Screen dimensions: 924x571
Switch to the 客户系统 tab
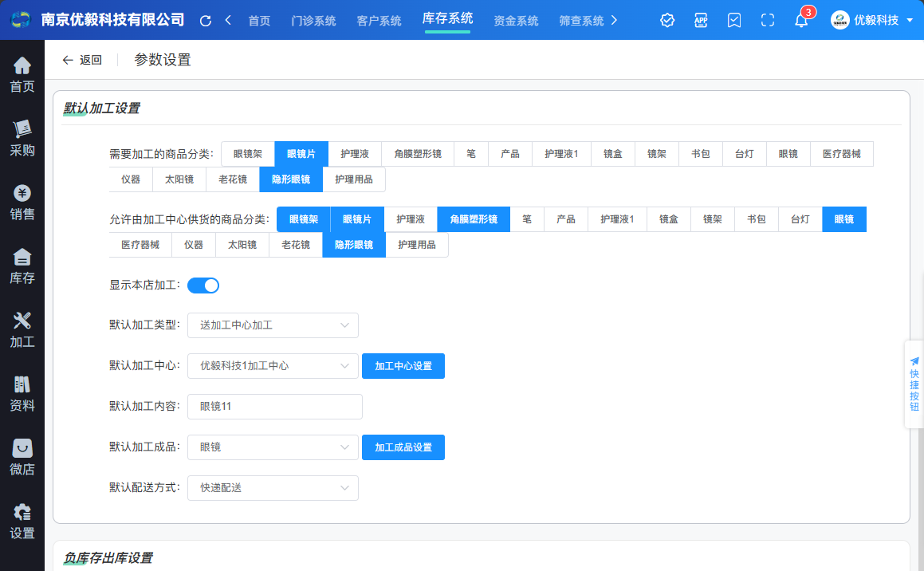click(x=379, y=20)
